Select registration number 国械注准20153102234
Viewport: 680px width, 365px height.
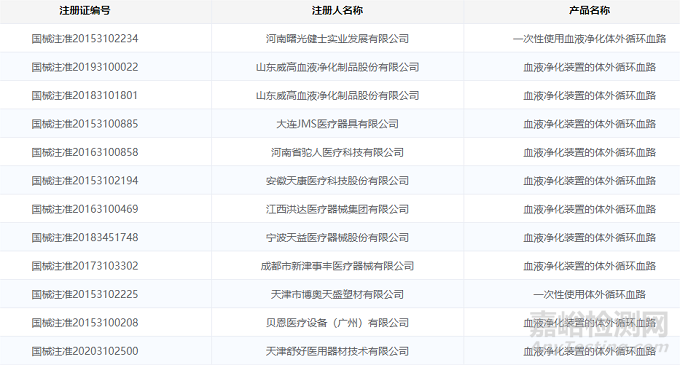pos(85,39)
